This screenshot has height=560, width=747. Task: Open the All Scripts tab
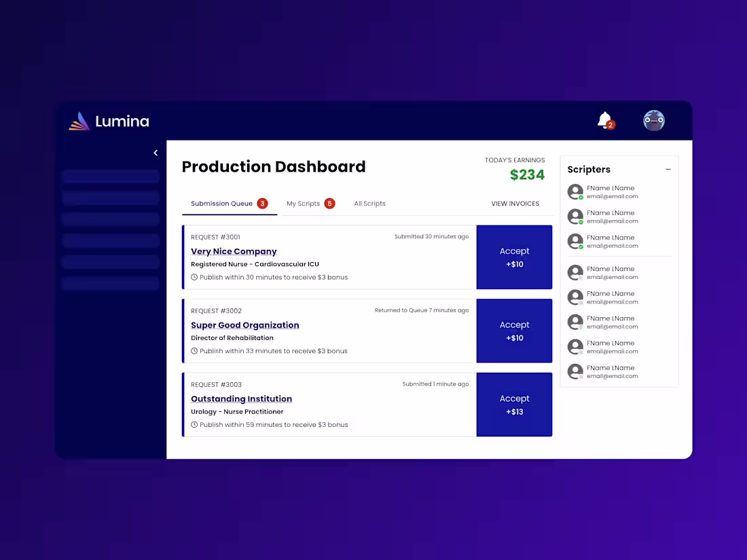(369, 203)
